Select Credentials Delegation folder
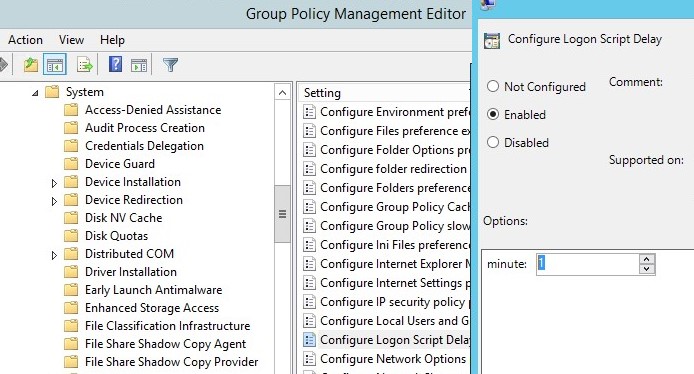 [x=144, y=146]
